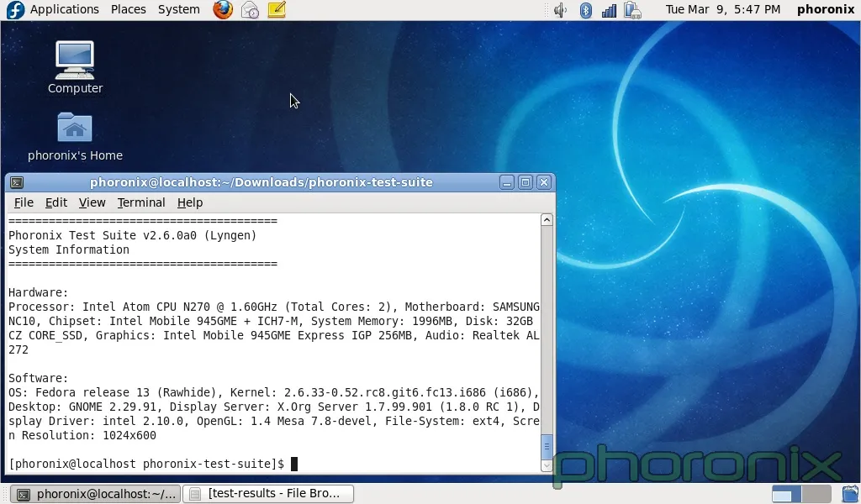The image size is (861, 504).
Task: Click the volume speaker tray icon
Action: pyautogui.click(x=560, y=10)
